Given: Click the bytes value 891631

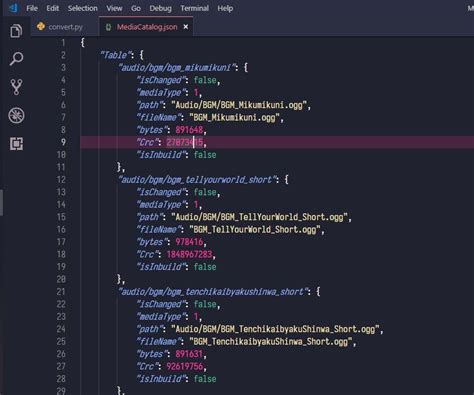Looking at the screenshot, I should 189,354.
